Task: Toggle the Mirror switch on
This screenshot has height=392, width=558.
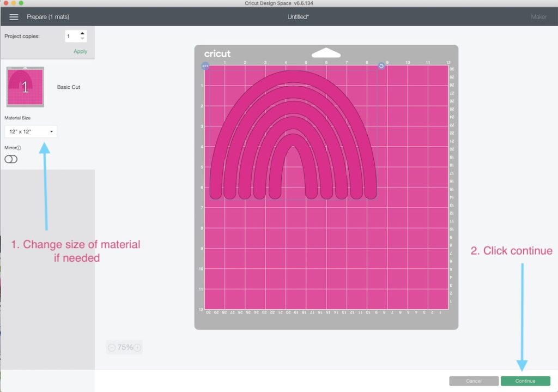Action: pyautogui.click(x=11, y=159)
